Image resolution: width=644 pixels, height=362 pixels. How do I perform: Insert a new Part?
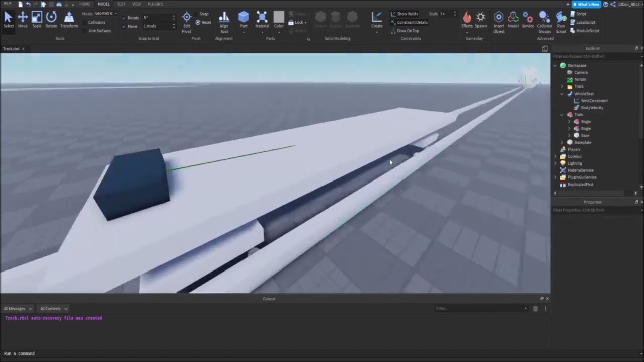pos(244,20)
